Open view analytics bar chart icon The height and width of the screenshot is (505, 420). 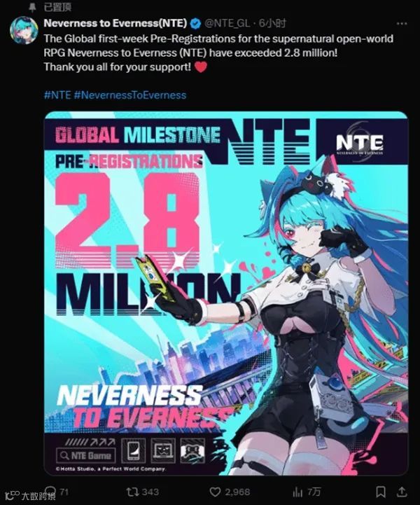(x=297, y=492)
